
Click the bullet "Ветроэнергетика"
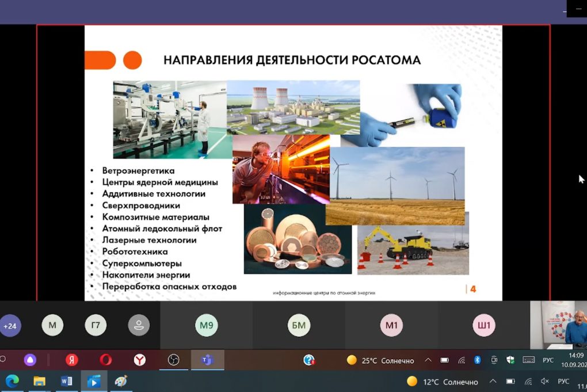[x=138, y=171]
